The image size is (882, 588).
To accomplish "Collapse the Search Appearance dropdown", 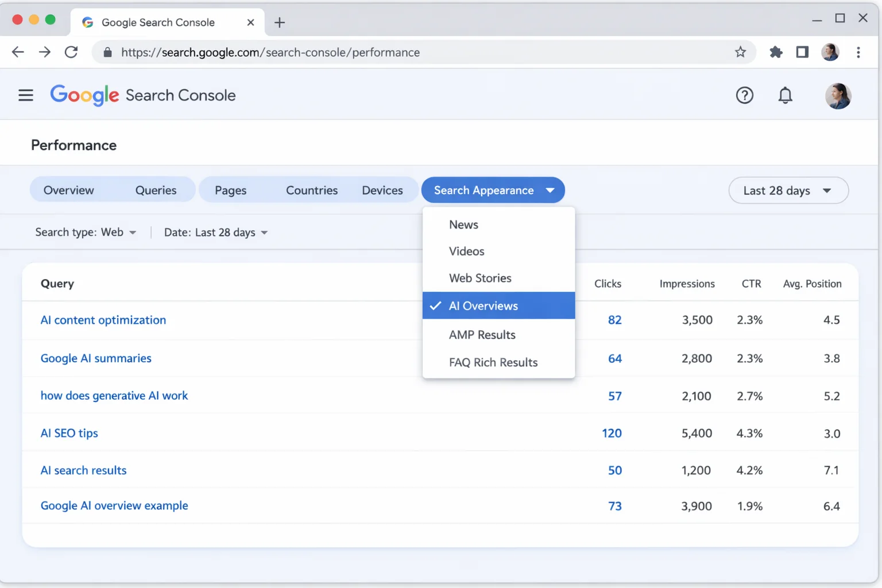I will click(492, 190).
